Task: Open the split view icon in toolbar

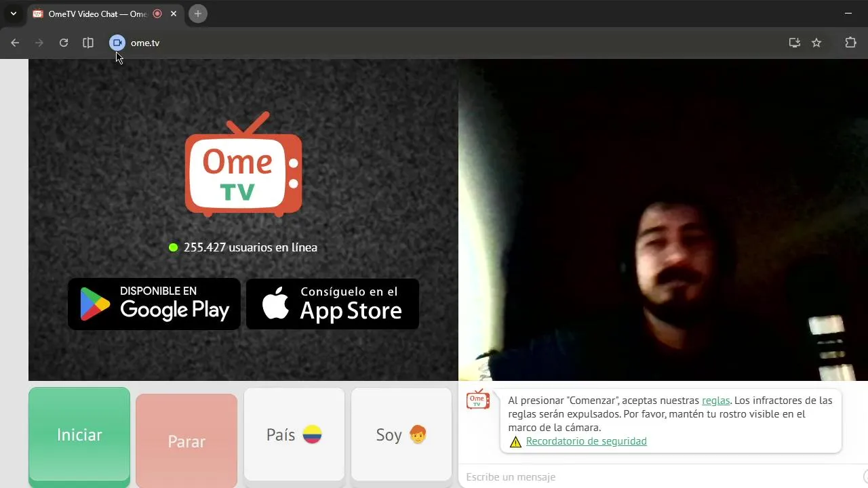Action: click(x=88, y=43)
